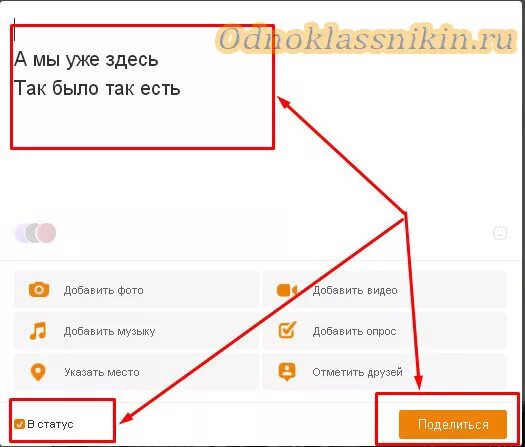Pick the pink background color circle
Screen dimensions: 525x447
(x=46, y=233)
